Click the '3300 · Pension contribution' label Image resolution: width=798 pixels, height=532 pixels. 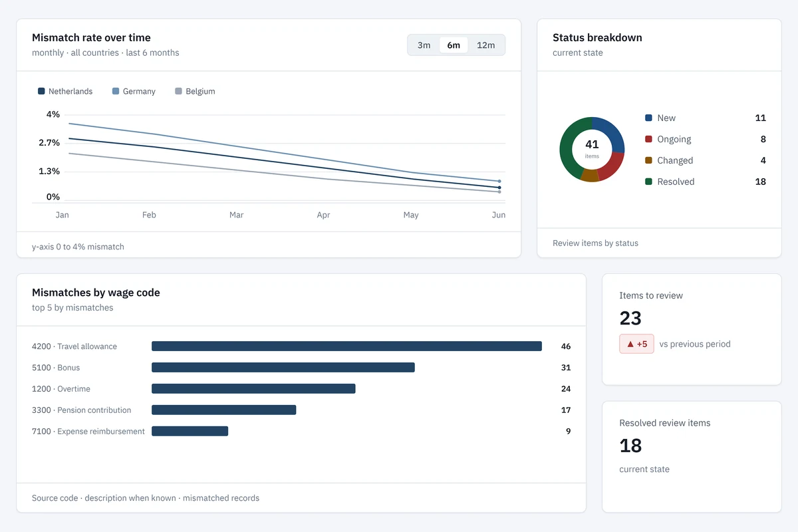tap(82, 410)
